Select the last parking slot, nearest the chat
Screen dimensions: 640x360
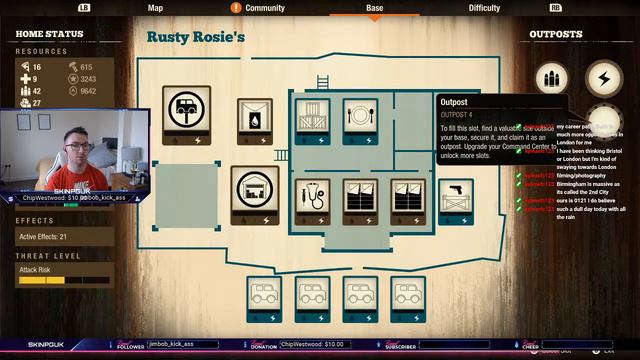pos(408,299)
